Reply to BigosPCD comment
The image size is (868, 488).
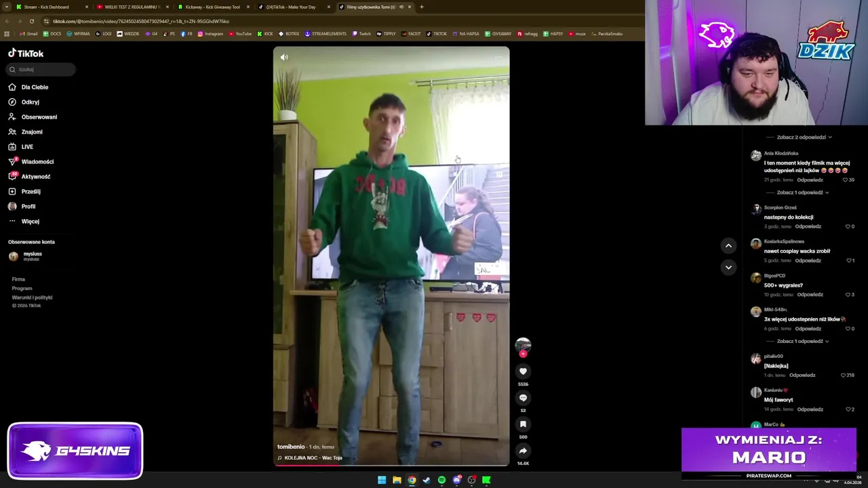(x=810, y=295)
